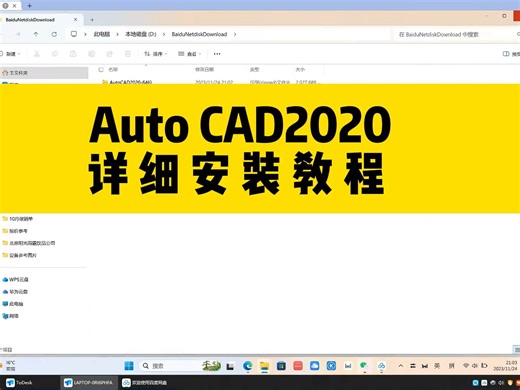
Task: Click the monitor icon in address bar
Action: 74,34
